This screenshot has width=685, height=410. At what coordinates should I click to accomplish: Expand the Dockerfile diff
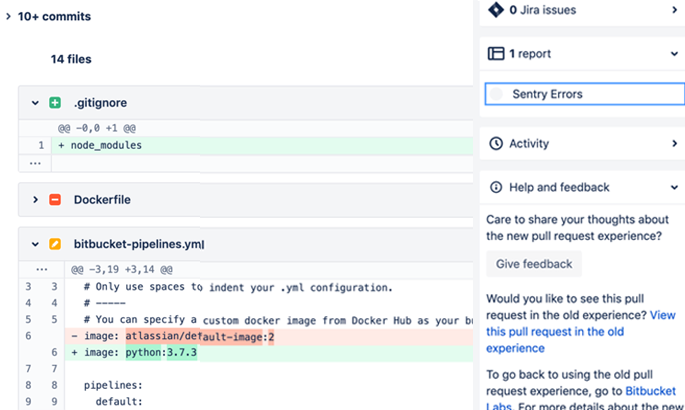point(35,200)
